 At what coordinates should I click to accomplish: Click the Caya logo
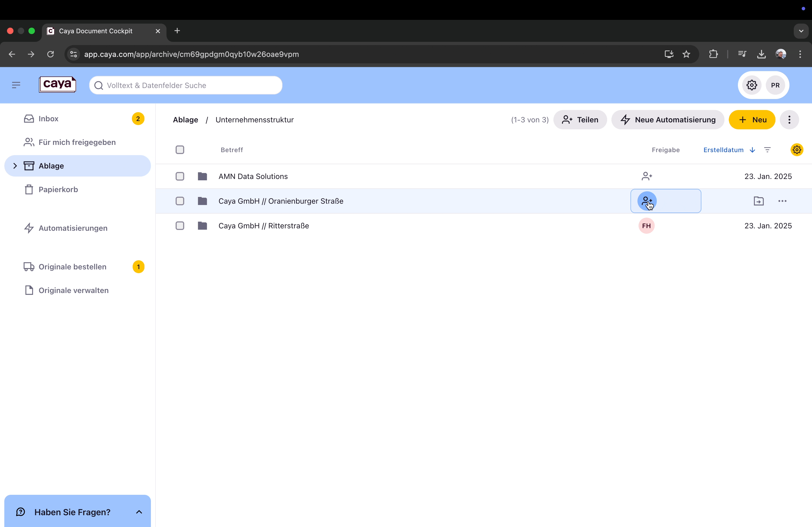click(57, 85)
